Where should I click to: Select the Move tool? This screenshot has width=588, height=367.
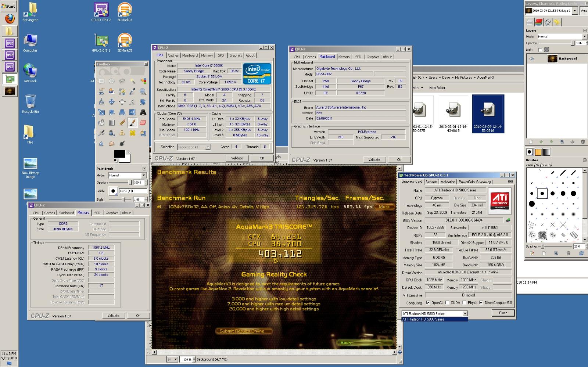(112, 102)
